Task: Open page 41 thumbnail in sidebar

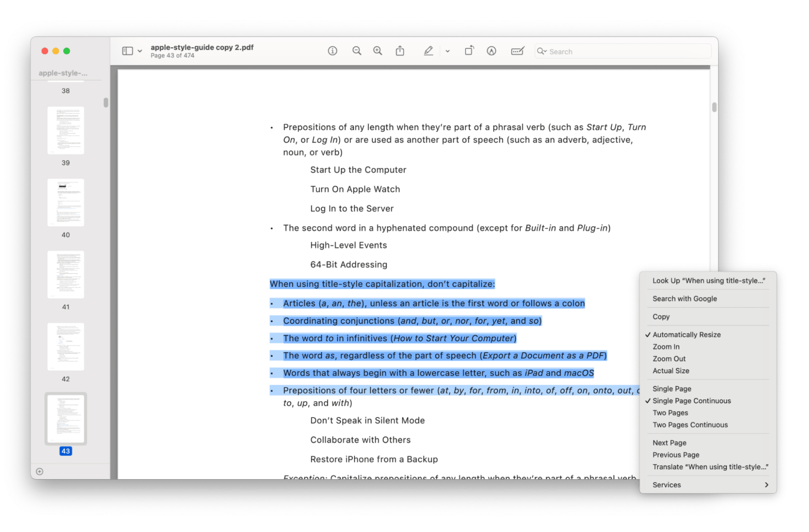Action: pyautogui.click(x=66, y=275)
